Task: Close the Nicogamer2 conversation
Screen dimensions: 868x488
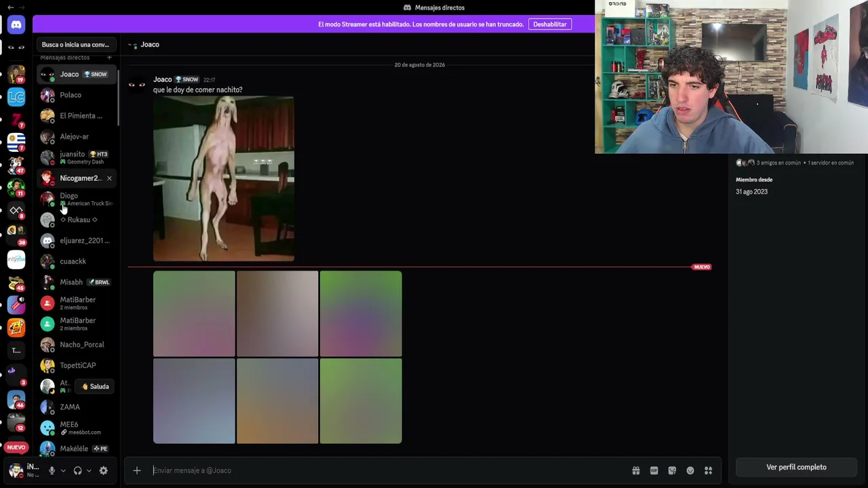Action: (x=109, y=178)
